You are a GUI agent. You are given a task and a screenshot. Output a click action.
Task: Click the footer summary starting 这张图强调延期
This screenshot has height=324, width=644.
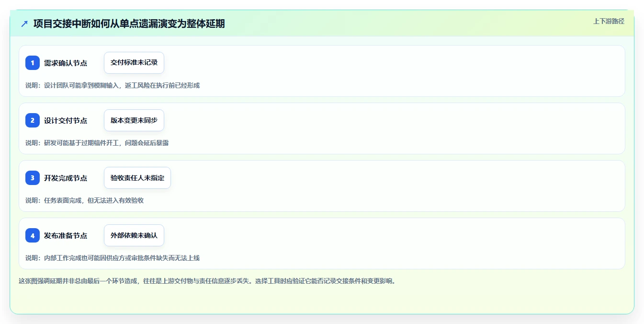(x=208, y=281)
